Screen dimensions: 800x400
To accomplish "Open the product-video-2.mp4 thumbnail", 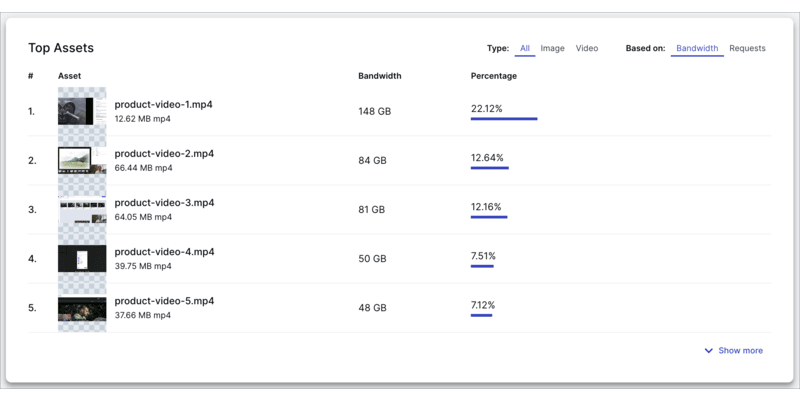I will pyautogui.click(x=82, y=160).
